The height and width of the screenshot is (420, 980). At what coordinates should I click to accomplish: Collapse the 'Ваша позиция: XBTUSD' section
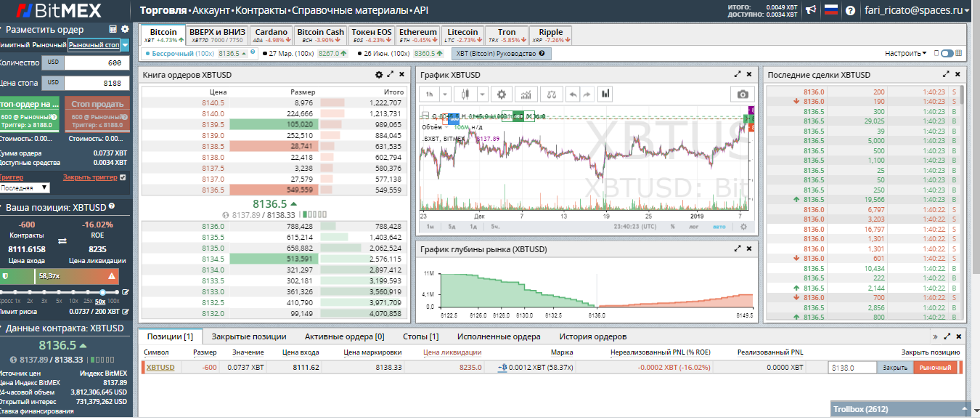click(x=57, y=208)
